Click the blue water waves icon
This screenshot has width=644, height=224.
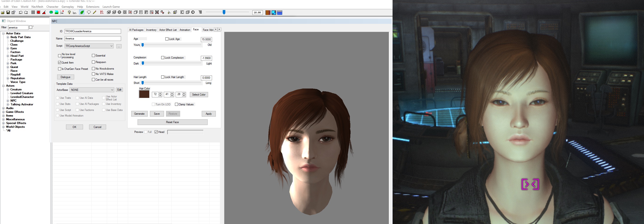(280, 13)
